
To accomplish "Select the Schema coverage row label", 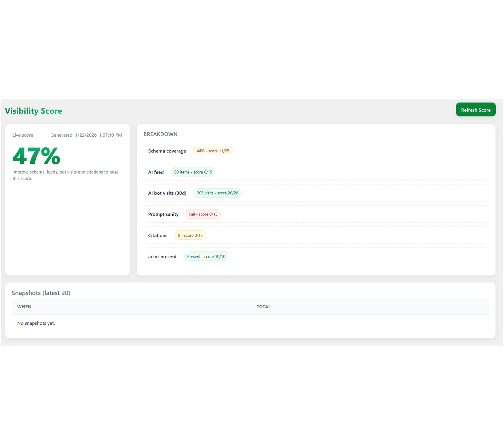I will coord(167,151).
